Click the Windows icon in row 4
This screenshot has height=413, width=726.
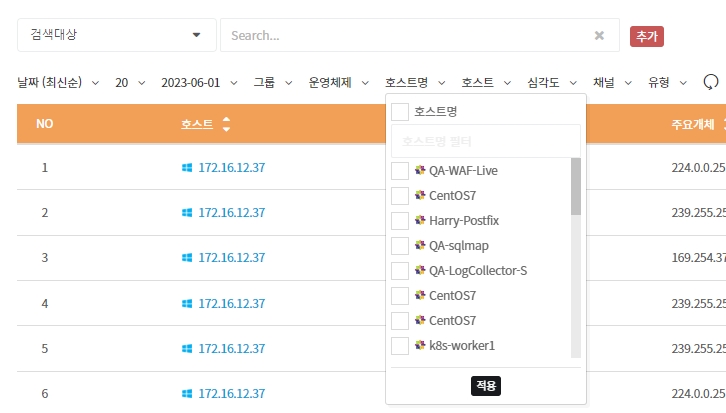pyautogui.click(x=186, y=303)
